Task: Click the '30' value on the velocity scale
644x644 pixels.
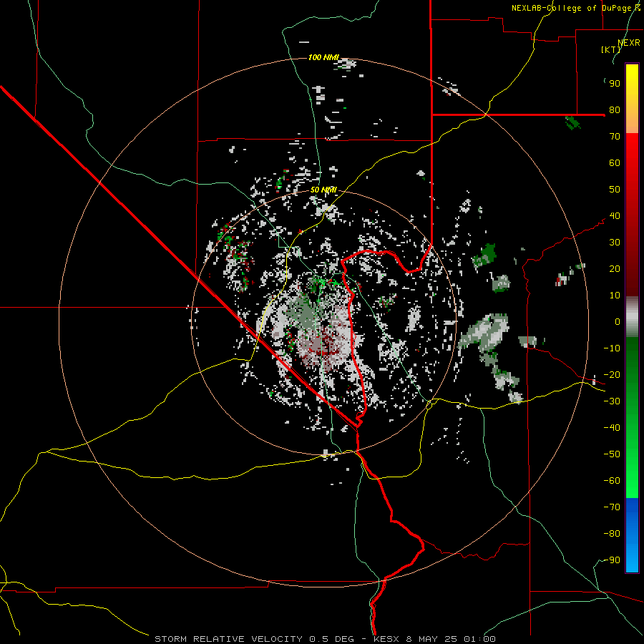Action: pos(615,243)
